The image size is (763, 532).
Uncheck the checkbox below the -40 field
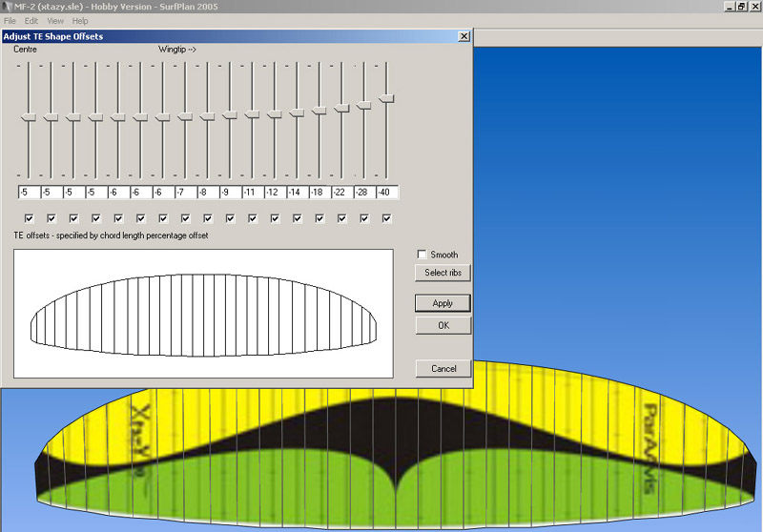point(386,218)
